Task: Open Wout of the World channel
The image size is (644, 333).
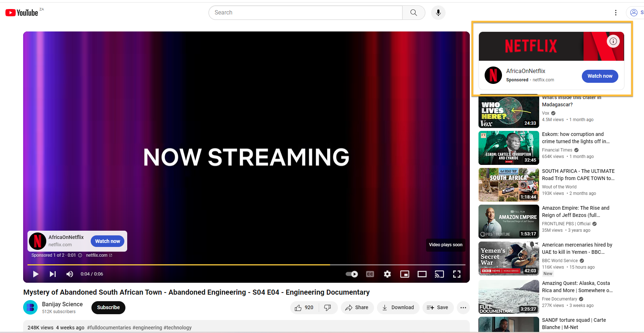Action: click(x=559, y=187)
